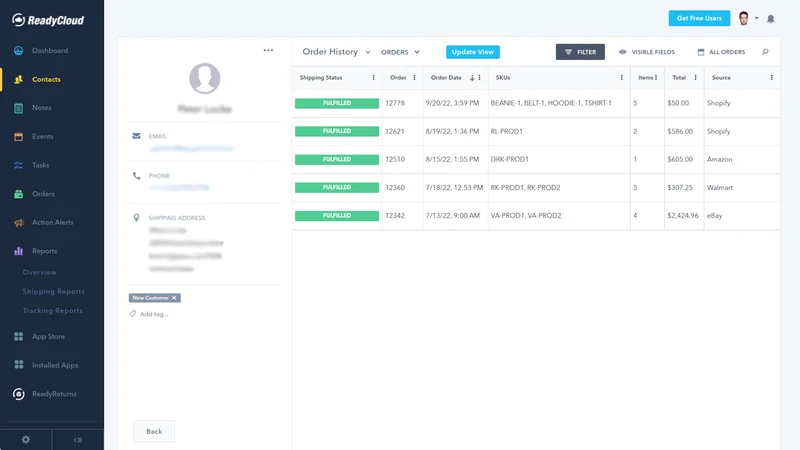Click SKU text RL-PROD1
Image resolution: width=800 pixels, height=450 pixels.
tap(507, 131)
